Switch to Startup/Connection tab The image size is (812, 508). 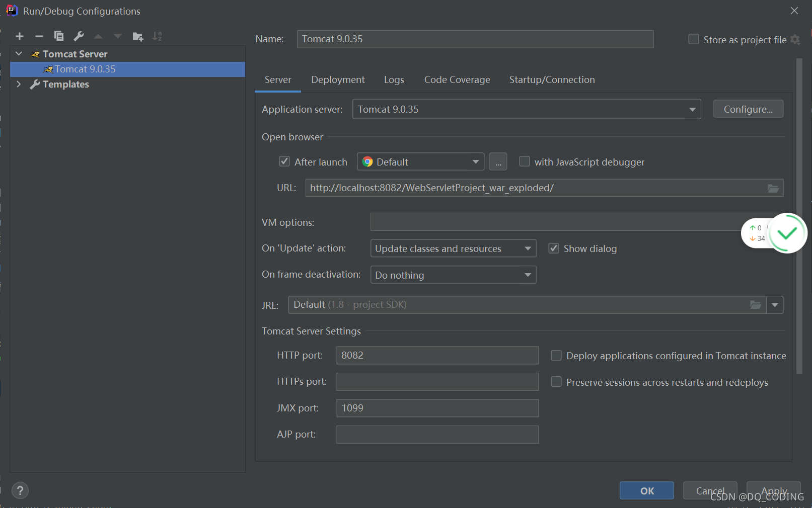[x=552, y=80]
